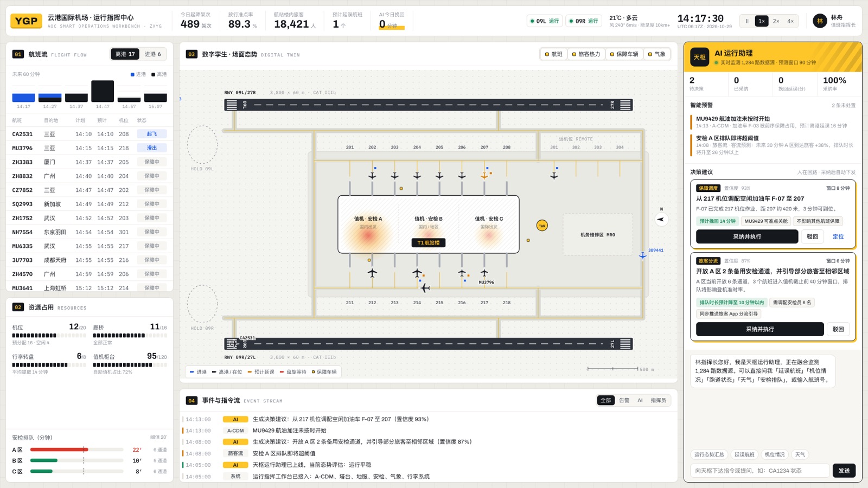
Task: Toggle the 09R 运行 runway status
Action: (x=584, y=21)
